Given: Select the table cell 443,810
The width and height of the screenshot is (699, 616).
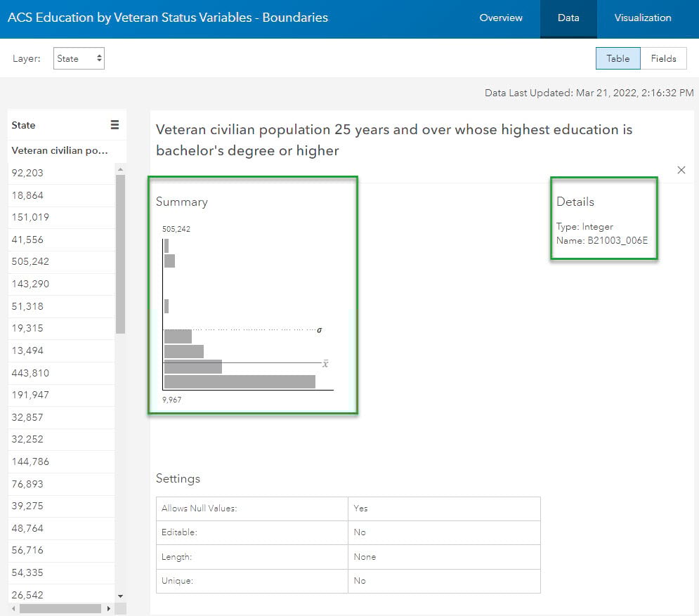Looking at the screenshot, I should point(62,373).
